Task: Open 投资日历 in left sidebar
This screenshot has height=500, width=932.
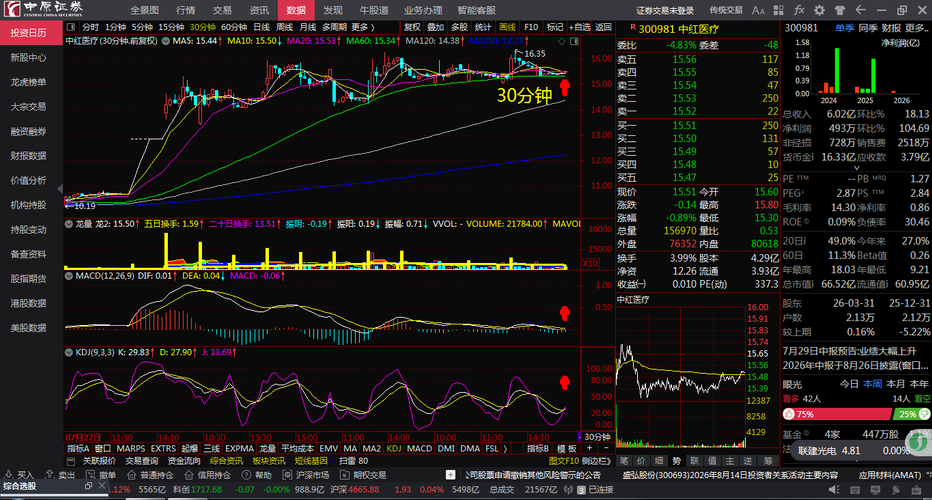Action: pos(30,33)
